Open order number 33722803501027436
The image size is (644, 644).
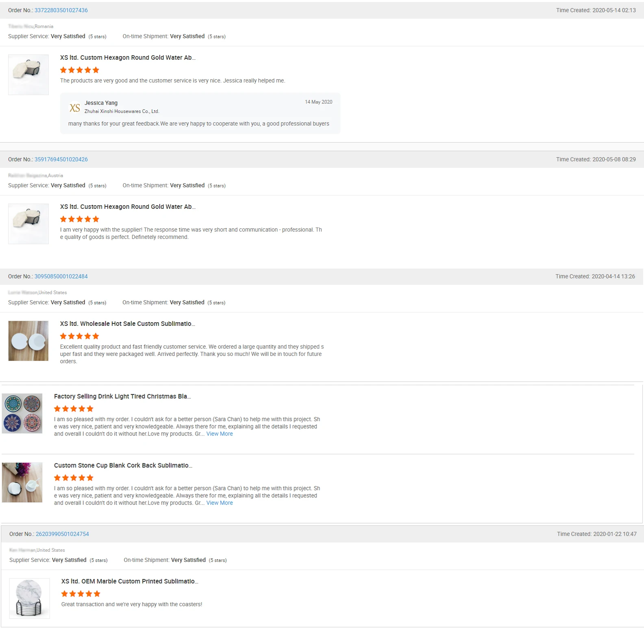61,10
